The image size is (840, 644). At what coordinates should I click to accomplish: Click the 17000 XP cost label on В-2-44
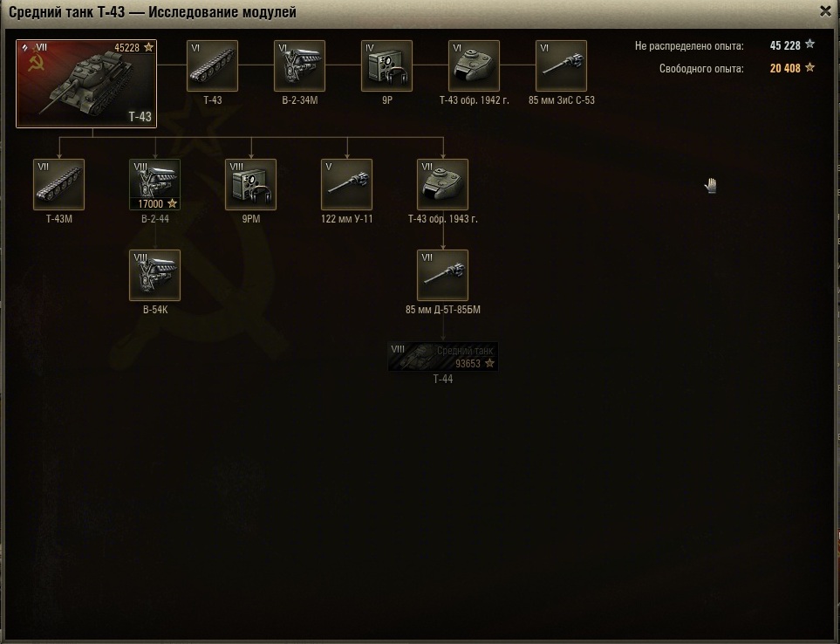[x=151, y=204]
